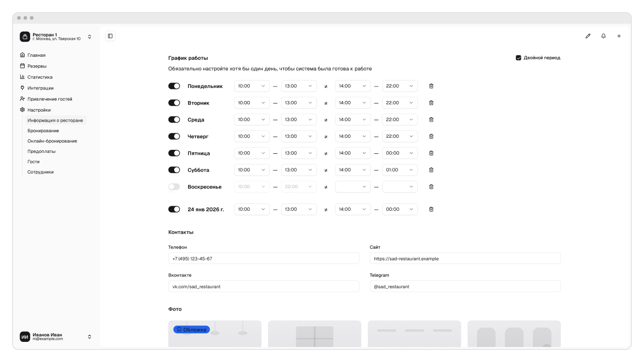Screen dimensions: 644x362
Task: Open notifications bell icon
Action: coord(603,36)
